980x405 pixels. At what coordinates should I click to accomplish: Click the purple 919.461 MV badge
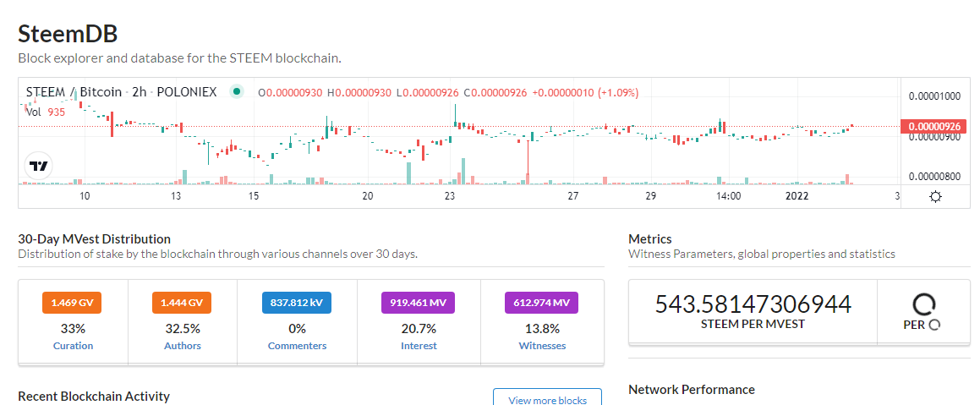[418, 303]
